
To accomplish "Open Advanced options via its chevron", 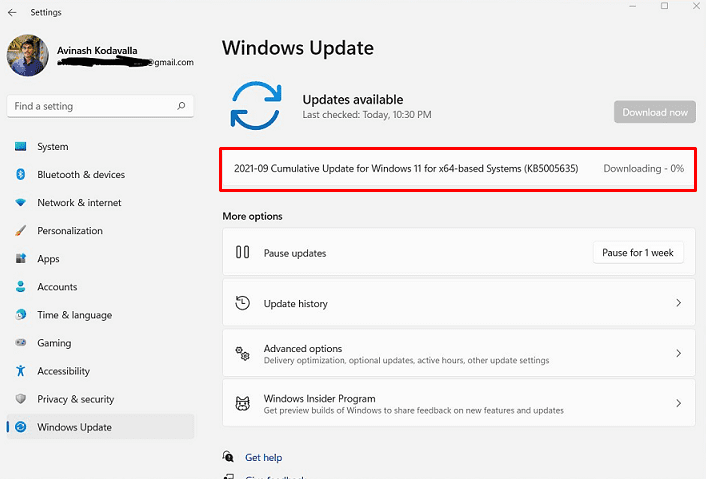I will (679, 353).
